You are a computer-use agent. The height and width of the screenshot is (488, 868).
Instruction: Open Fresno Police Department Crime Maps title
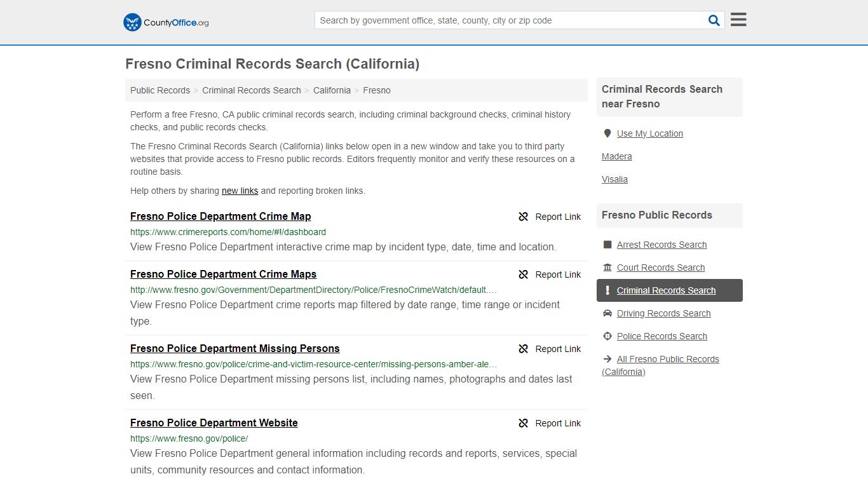click(x=223, y=274)
